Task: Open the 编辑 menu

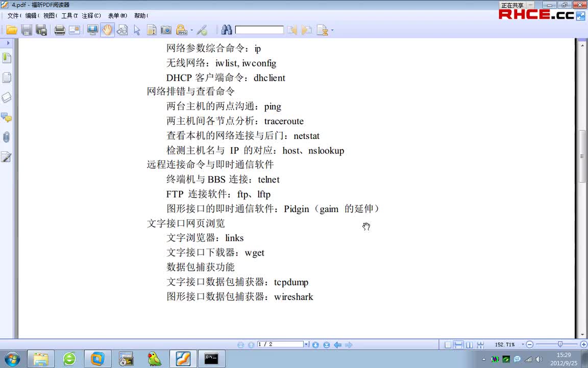Action: coord(32,15)
